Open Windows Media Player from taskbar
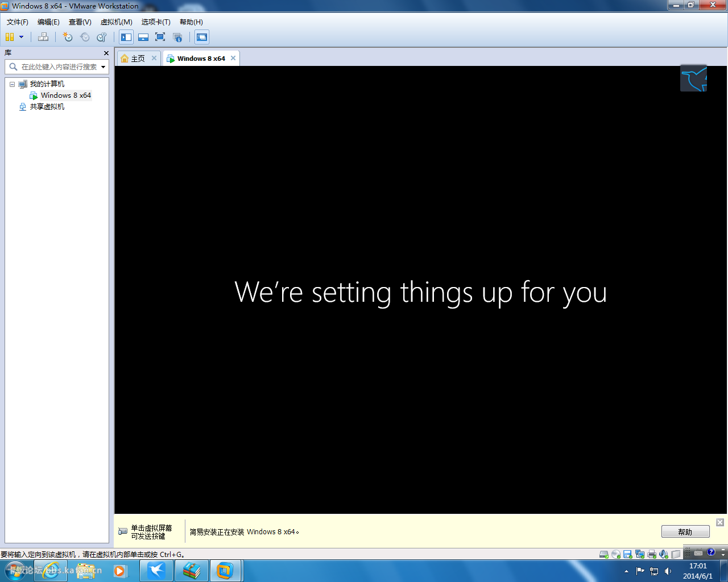Screen dimensions: 728x582 (120, 571)
